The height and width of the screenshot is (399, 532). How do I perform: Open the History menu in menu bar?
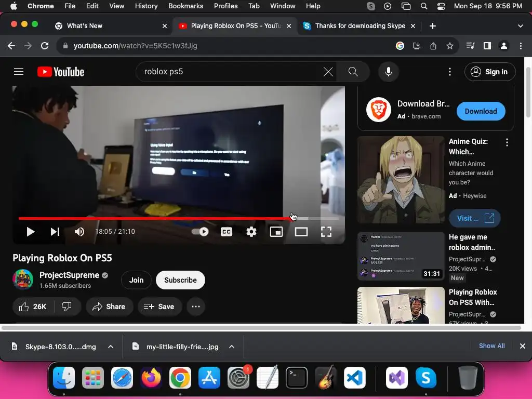(x=146, y=6)
